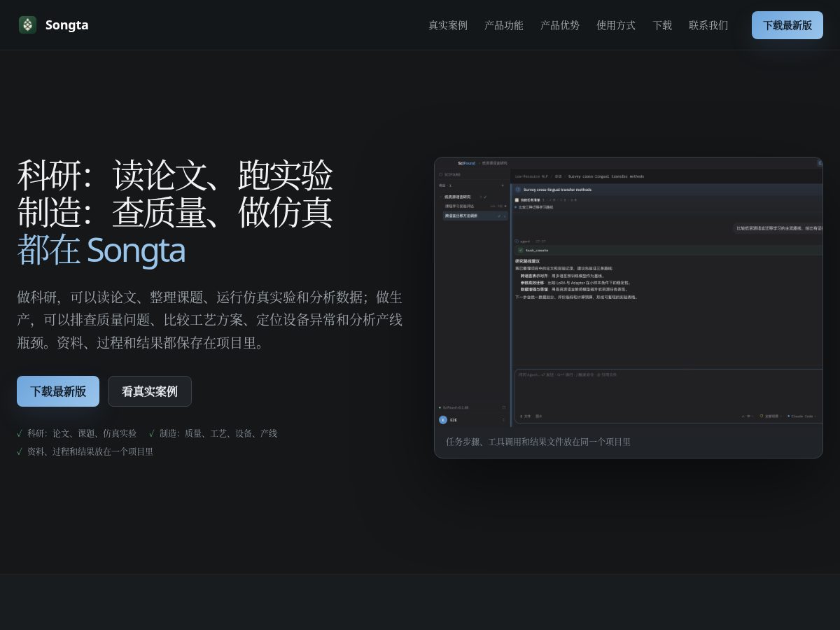
Task: Click the SciFound title in preview window
Action: coord(466,163)
